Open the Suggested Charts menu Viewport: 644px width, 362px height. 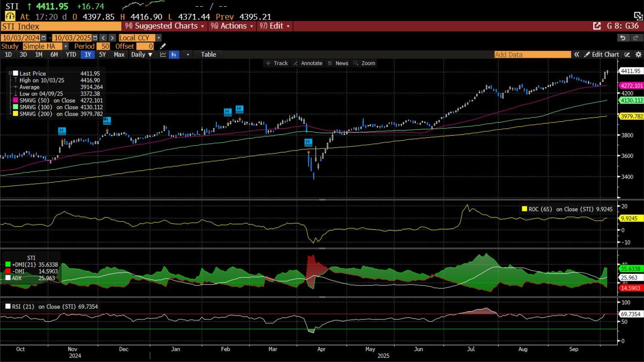click(165, 26)
